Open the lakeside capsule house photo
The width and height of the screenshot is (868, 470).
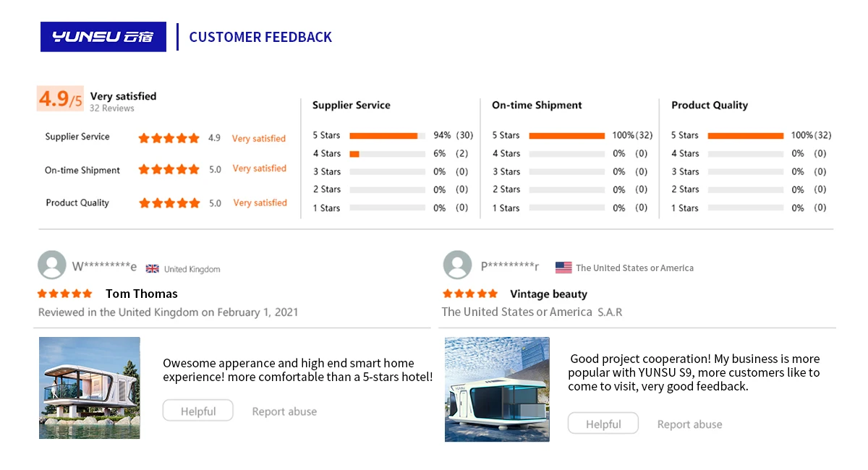pos(90,388)
